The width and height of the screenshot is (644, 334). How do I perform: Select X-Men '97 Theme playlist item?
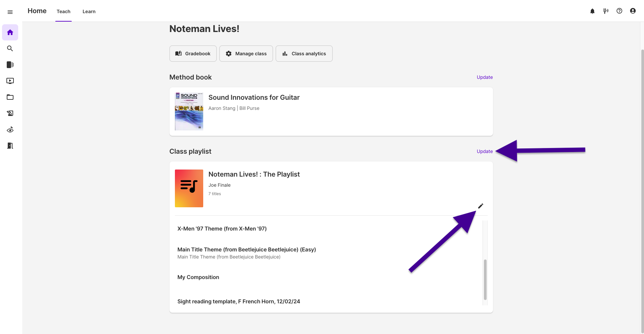coord(222,229)
